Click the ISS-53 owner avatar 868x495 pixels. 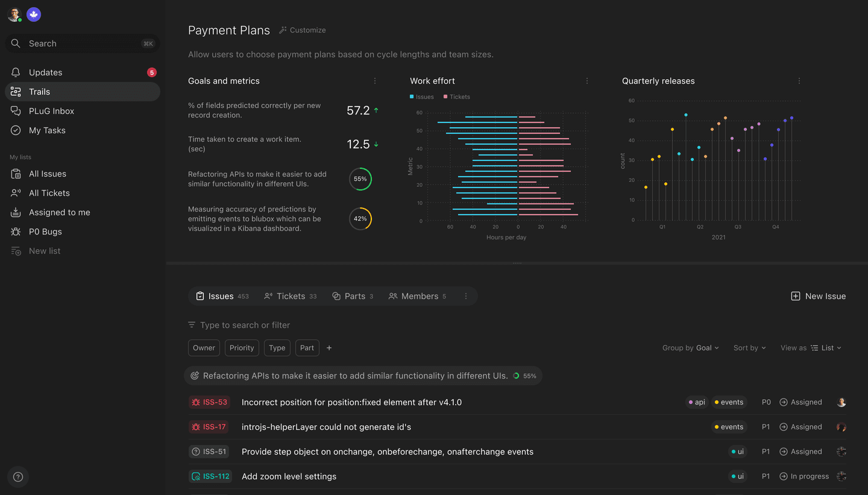(x=841, y=402)
